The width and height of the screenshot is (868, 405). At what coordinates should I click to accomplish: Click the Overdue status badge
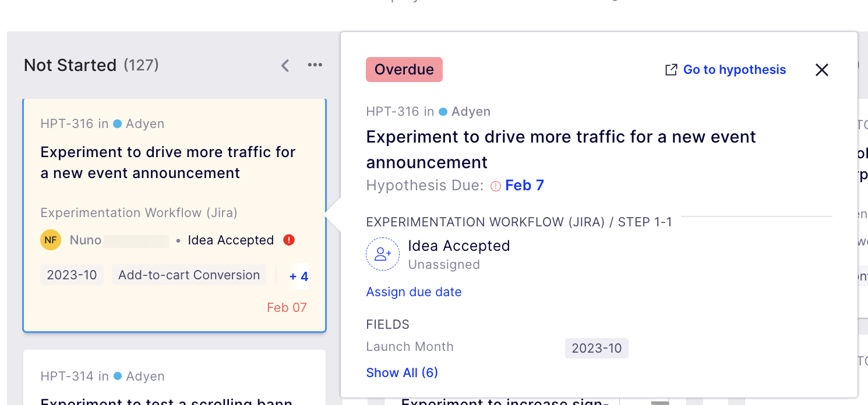point(404,70)
